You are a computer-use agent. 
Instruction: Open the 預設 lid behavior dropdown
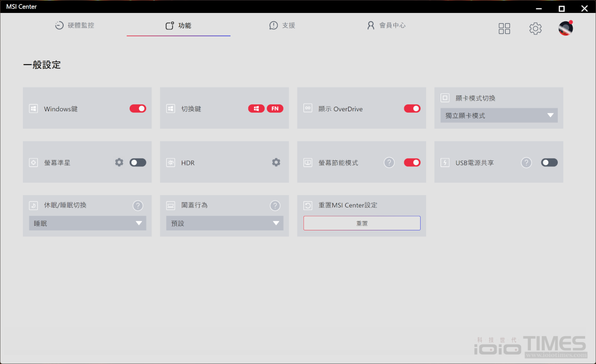225,223
